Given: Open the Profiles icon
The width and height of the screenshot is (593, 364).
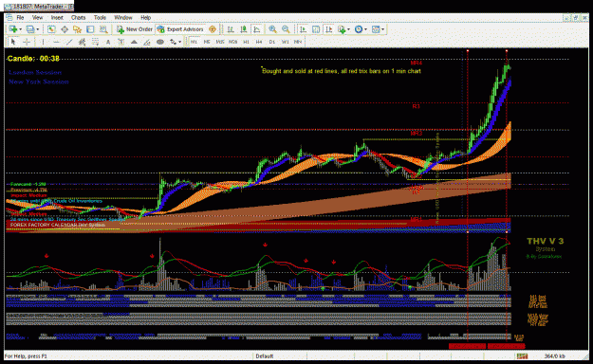Looking at the screenshot, I should 30,29.
